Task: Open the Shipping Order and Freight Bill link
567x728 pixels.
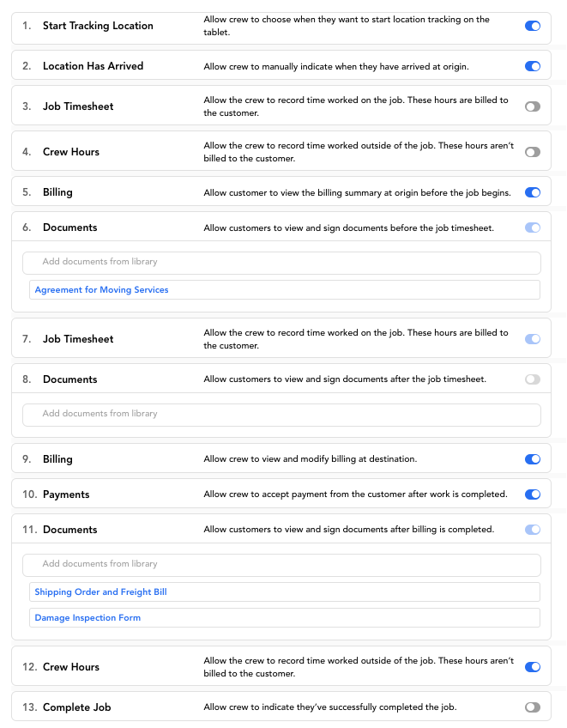Action: point(100,592)
